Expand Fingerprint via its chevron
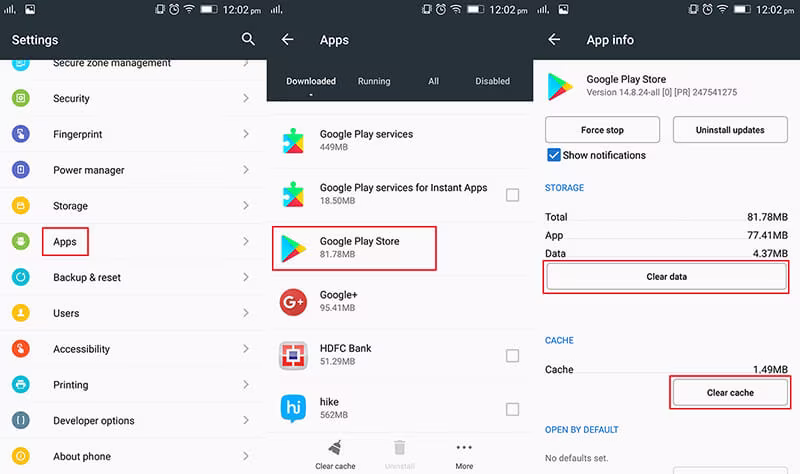The image size is (800, 474). pos(246,134)
